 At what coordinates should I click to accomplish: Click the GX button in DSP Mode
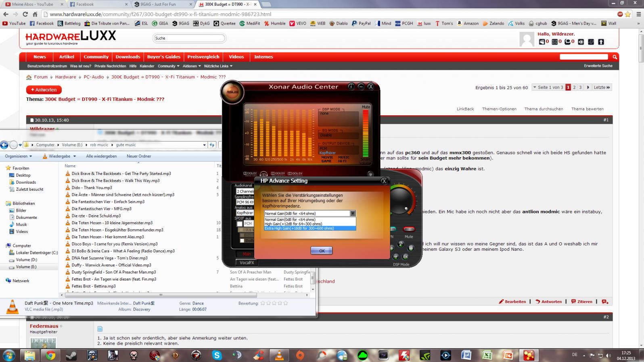pyautogui.click(x=406, y=256)
